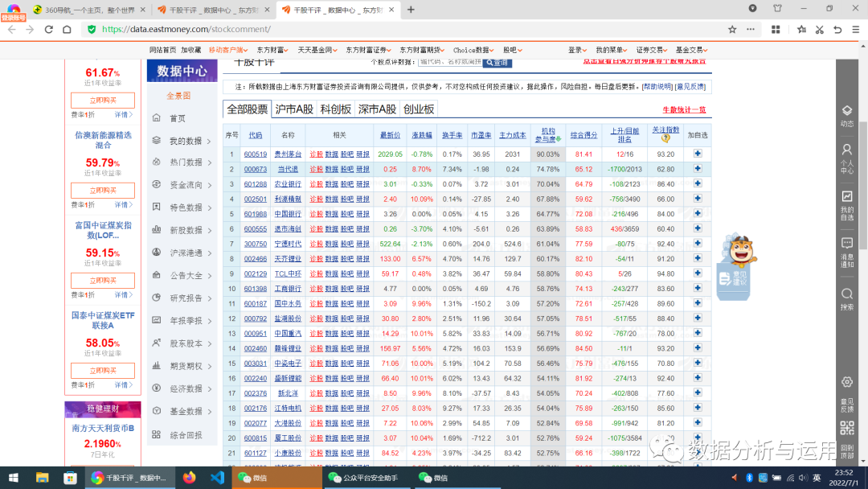The height and width of the screenshot is (489, 868).
Task: Open Visual Studio Code from taskbar
Action: click(x=217, y=478)
